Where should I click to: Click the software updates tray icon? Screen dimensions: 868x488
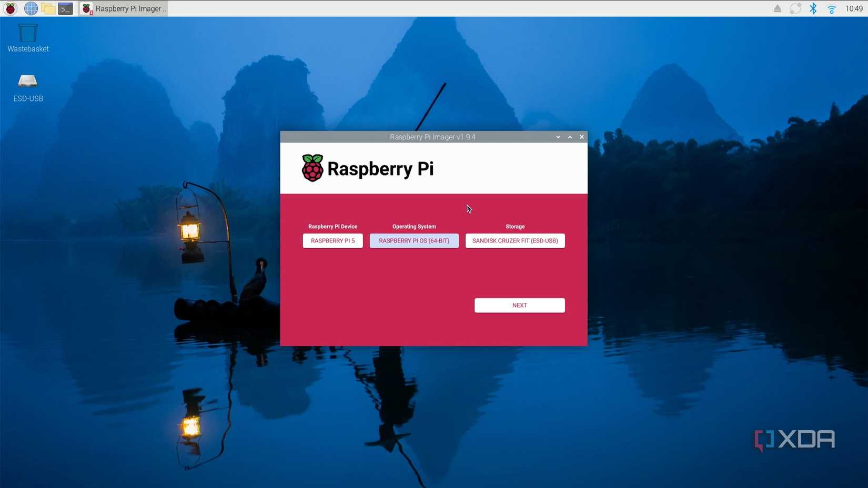(795, 8)
